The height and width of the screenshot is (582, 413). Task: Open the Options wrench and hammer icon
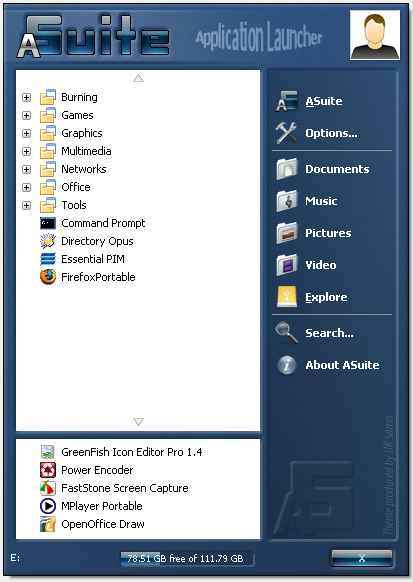286,133
